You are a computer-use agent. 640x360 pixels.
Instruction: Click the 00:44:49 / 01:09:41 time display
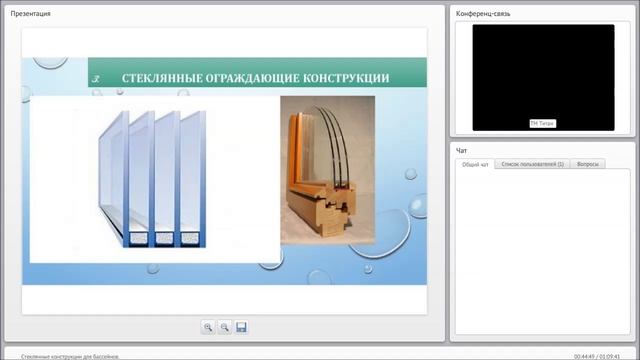[597, 357]
